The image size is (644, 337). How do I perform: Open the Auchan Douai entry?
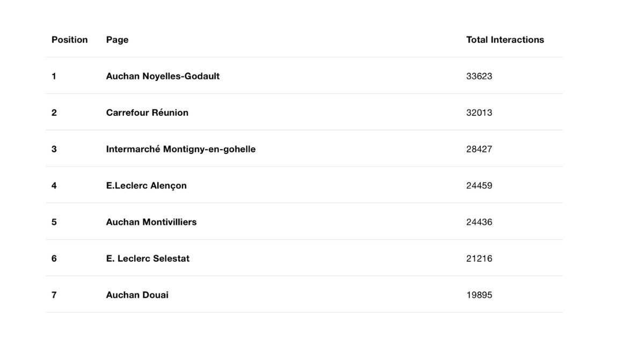click(137, 295)
